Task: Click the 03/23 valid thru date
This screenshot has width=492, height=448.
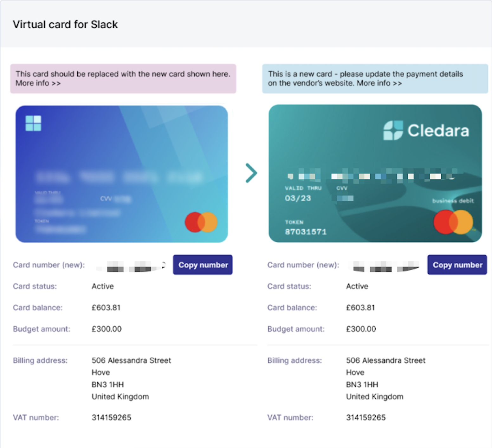Action: tap(298, 198)
